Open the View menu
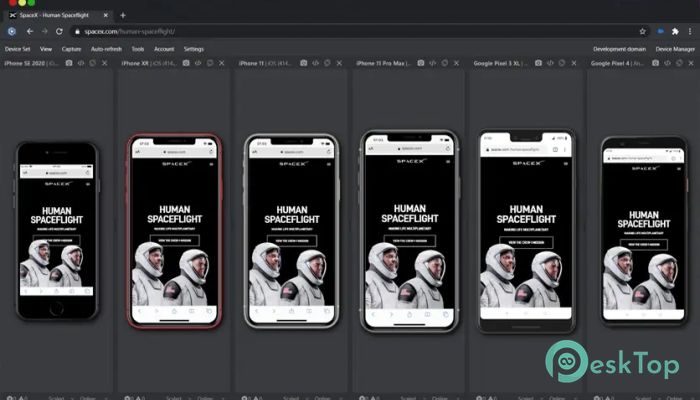Image resolution: width=700 pixels, height=400 pixels. (46, 49)
